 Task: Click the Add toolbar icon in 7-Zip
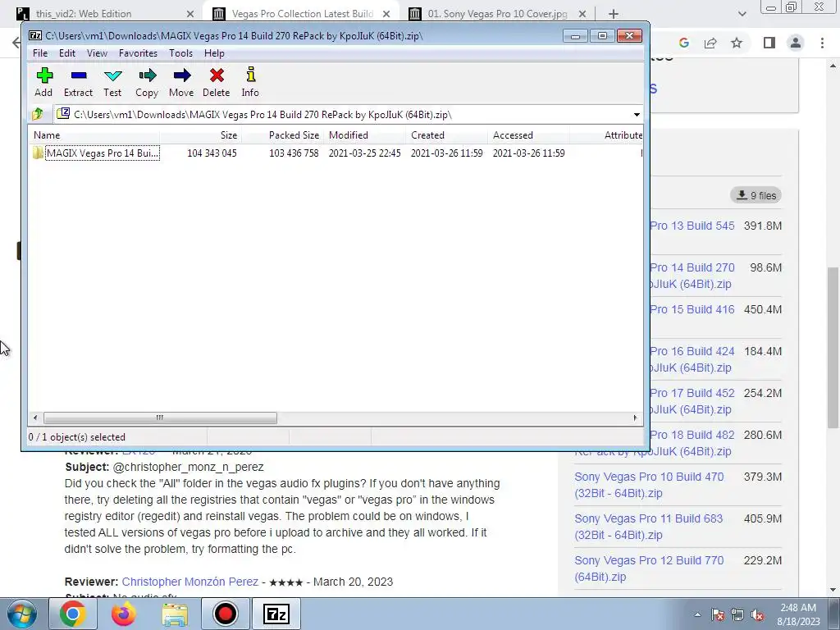pyautogui.click(x=44, y=82)
